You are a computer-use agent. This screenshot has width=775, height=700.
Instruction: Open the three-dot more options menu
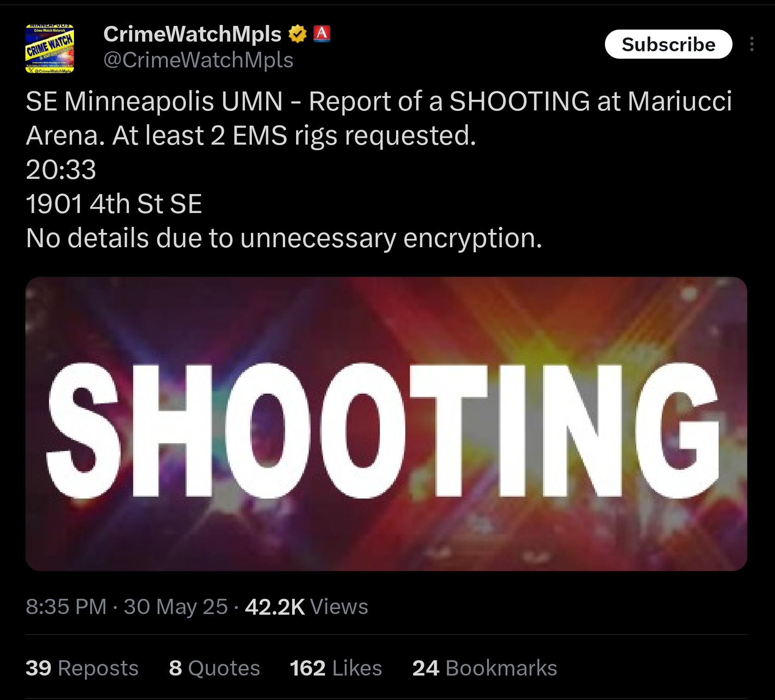752,44
